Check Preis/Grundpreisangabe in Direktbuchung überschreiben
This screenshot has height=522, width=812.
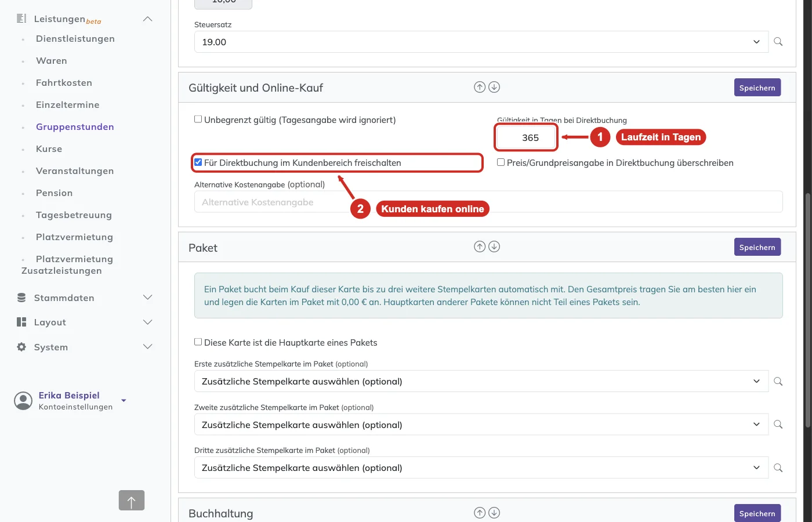[x=501, y=162]
